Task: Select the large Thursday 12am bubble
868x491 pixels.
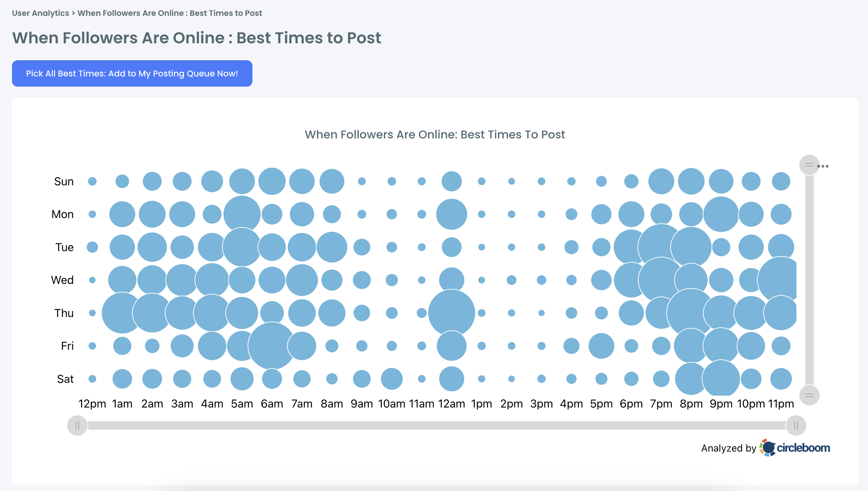Action: [451, 313]
